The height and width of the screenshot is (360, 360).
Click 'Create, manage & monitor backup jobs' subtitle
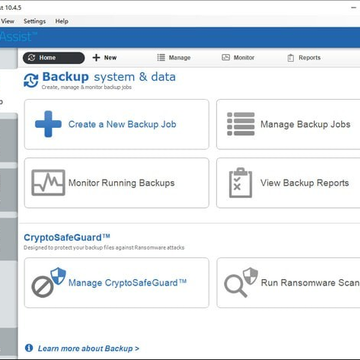87,87
